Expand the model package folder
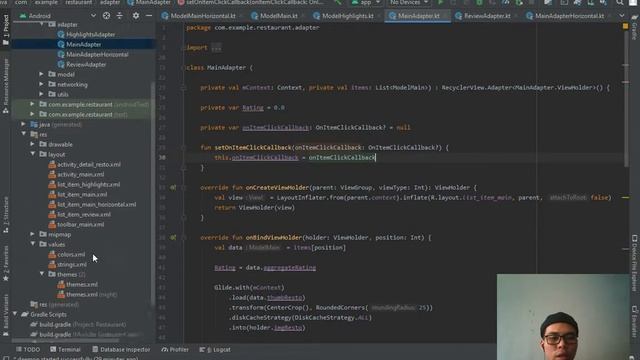Image resolution: width=640 pixels, height=360 pixels. point(41,74)
